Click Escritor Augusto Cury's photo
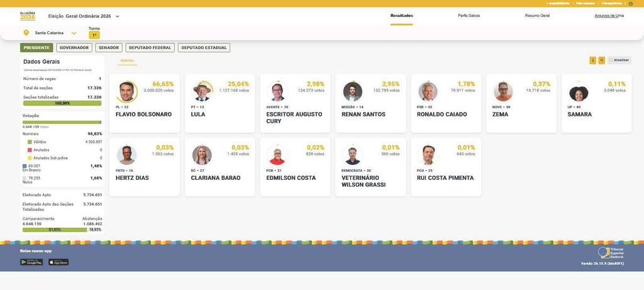Screen dimensions: 644x290 click(x=277, y=92)
